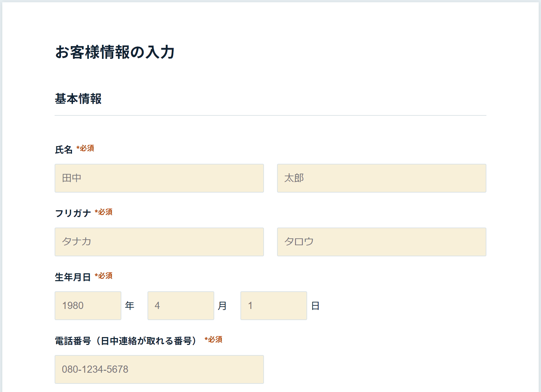Click the 氏名 field label
This screenshot has width=541, height=392.
pyautogui.click(x=64, y=149)
